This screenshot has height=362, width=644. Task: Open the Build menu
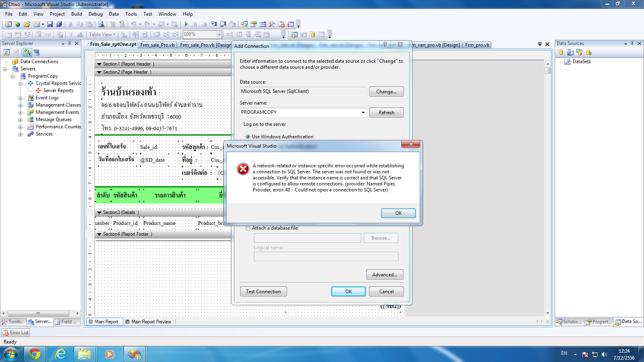(76, 14)
